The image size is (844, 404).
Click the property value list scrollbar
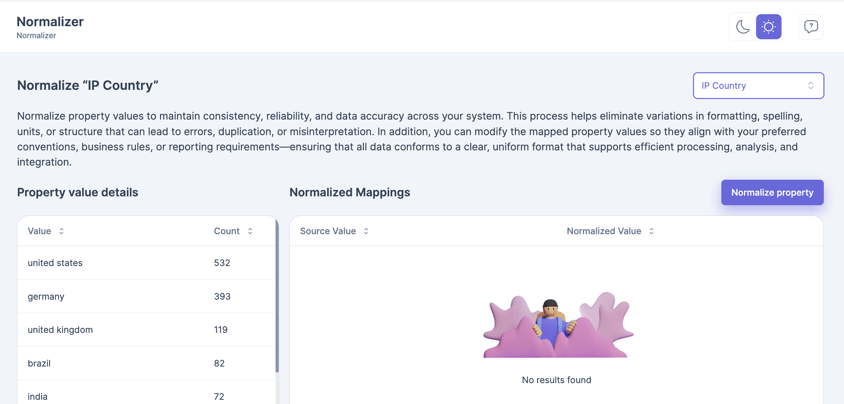pyautogui.click(x=277, y=300)
